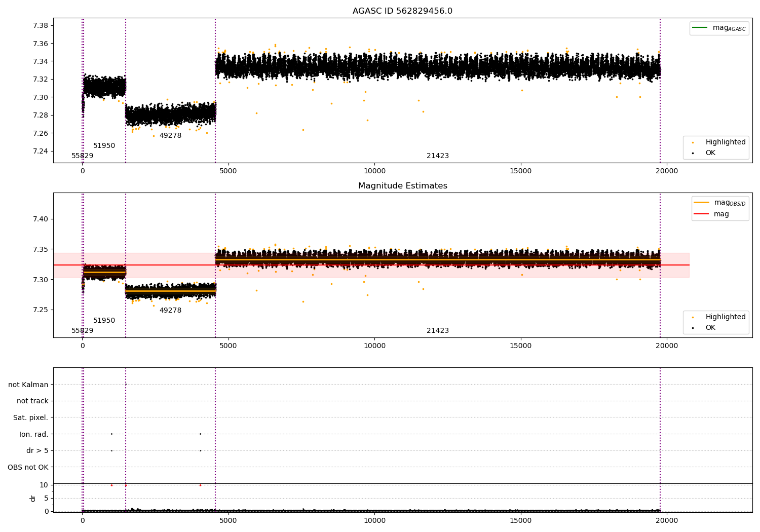Click the 10 tick on the dr axis
The height and width of the screenshot is (532, 760).
tap(44, 485)
